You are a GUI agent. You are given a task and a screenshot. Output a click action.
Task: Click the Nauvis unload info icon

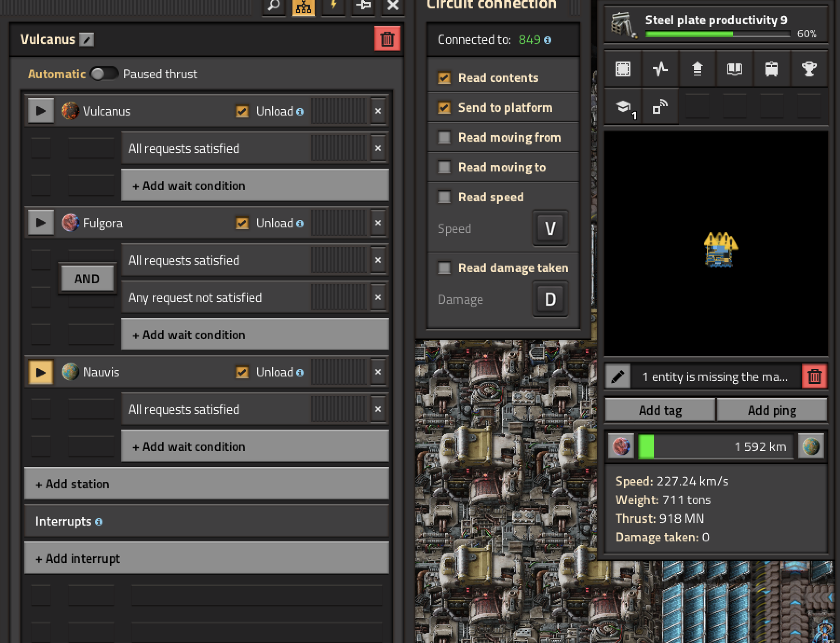click(x=300, y=373)
